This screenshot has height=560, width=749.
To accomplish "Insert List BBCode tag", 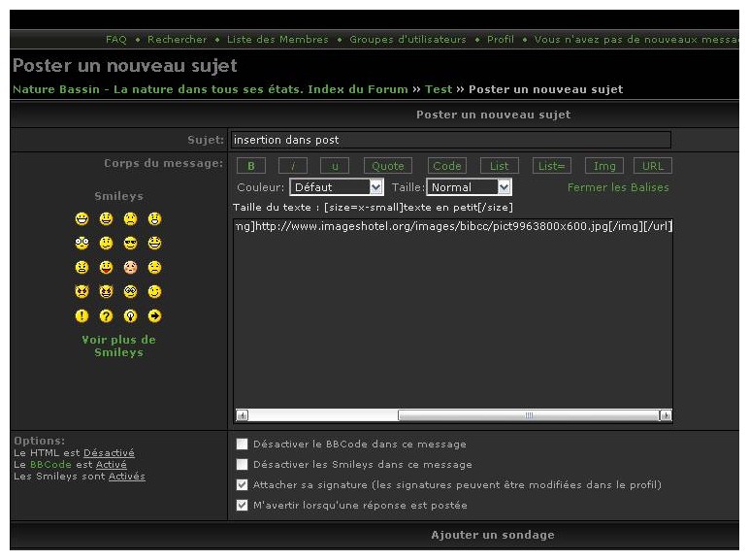I will point(500,166).
